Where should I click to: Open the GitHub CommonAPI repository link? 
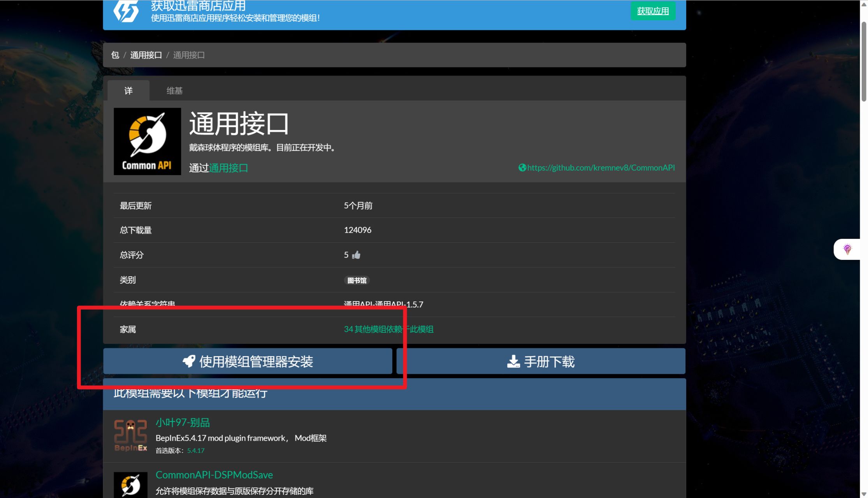click(601, 168)
